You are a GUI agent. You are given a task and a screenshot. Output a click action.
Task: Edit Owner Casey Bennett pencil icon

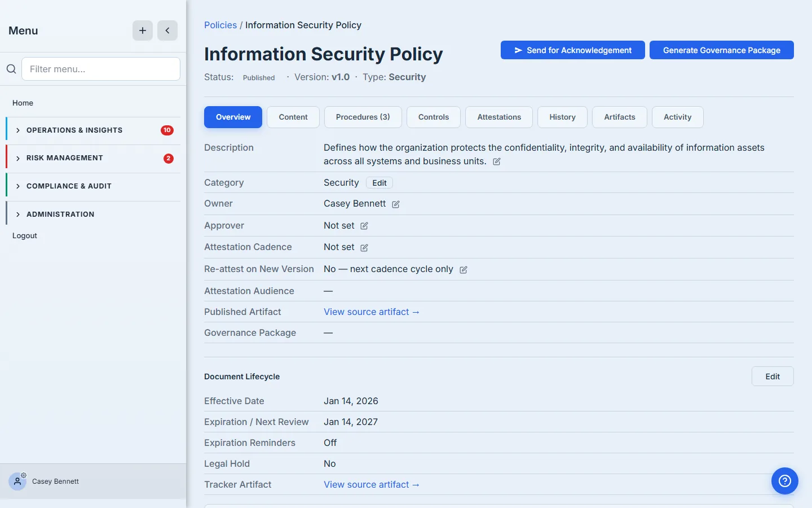click(x=396, y=204)
